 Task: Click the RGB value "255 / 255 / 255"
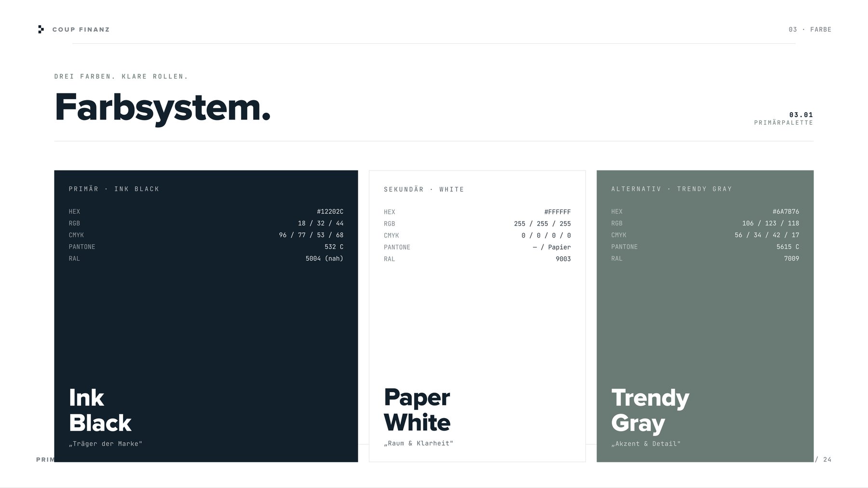tap(542, 224)
